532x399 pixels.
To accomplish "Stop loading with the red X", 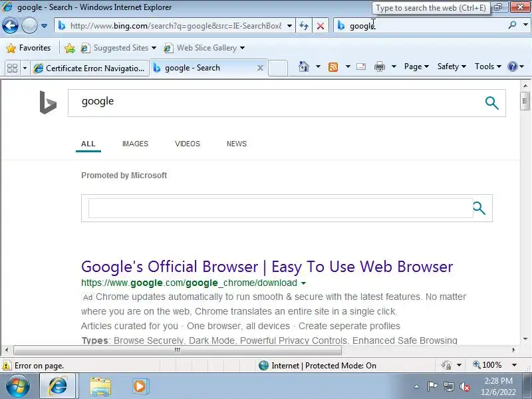I will click(x=321, y=26).
